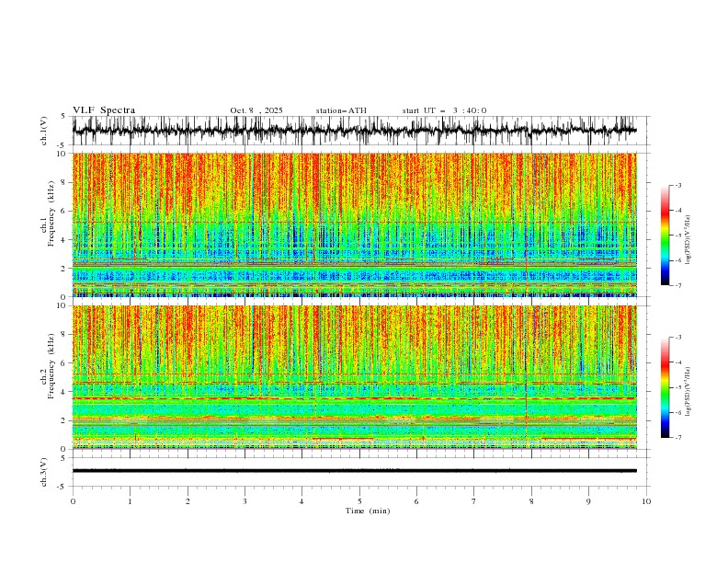
Task: Click the "VLF Spectra" plot title
Action: click(x=104, y=110)
